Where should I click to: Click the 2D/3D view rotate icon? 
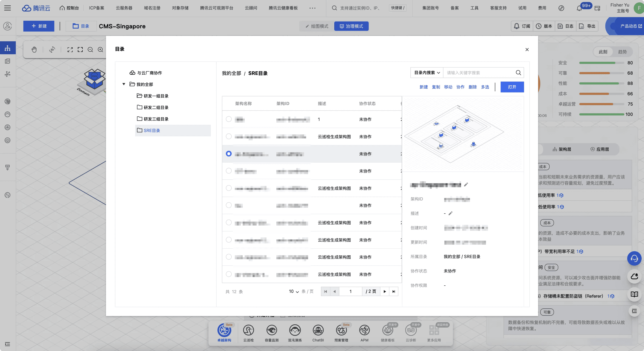[52, 49]
